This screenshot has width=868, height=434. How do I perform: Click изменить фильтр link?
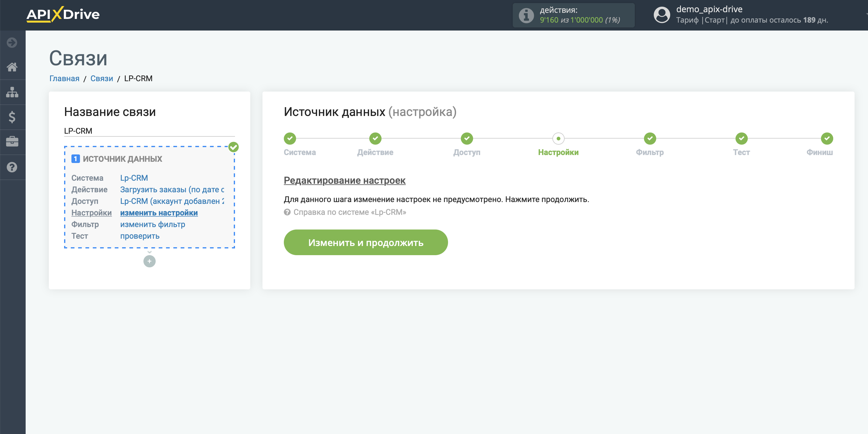[x=153, y=224]
